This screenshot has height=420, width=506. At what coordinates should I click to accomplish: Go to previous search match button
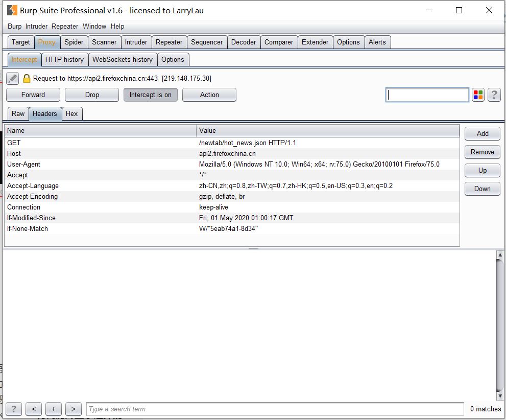(34, 409)
